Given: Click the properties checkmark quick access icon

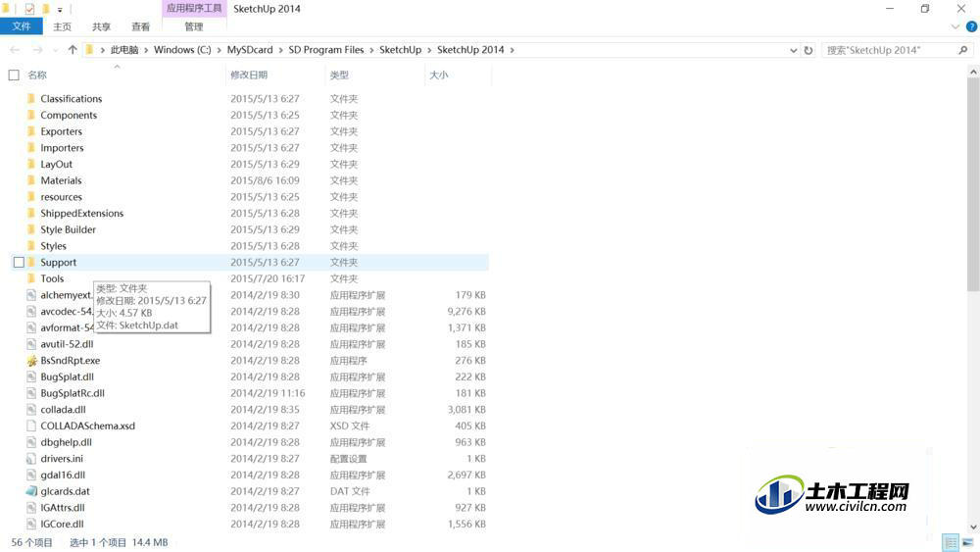Looking at the screenshot, I should pyautogui.click(x=29, y=9).
